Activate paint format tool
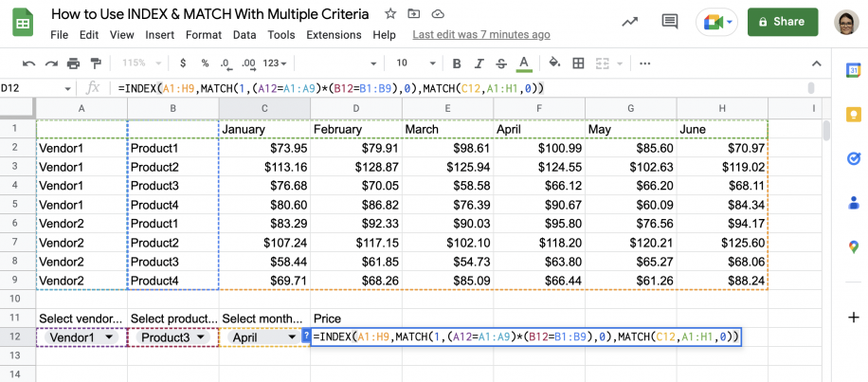 pyautogui.click(x=96, y=64)
